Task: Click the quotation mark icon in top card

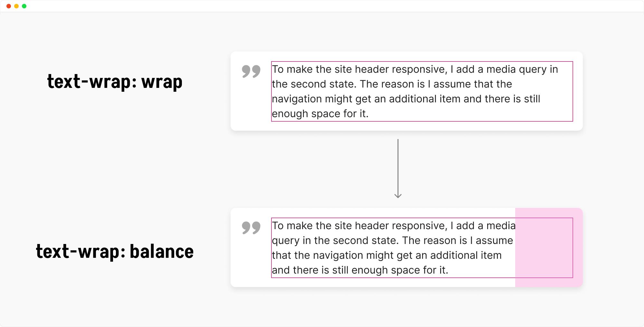Action: [x=251, y=71]
